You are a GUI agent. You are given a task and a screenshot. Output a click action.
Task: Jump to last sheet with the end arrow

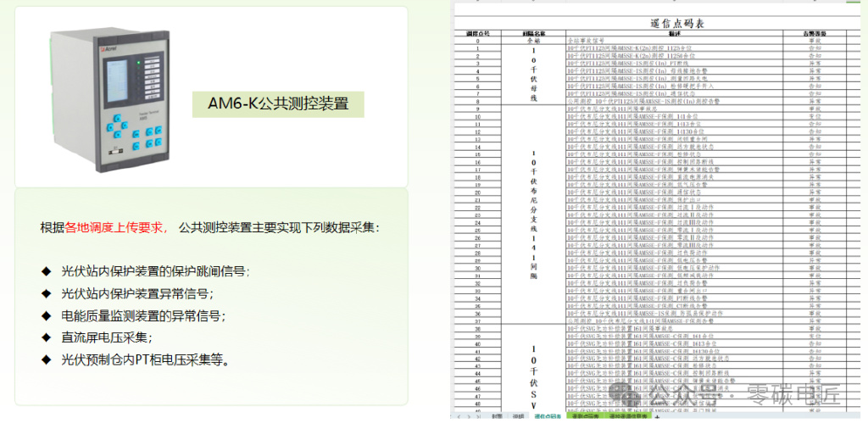(479, 416)
